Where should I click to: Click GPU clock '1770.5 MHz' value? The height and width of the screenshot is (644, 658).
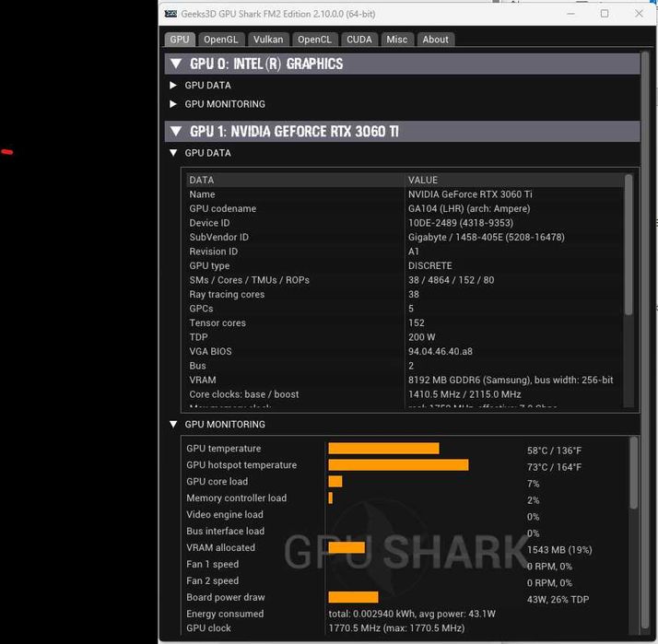pyautogui.click(x=396, y=628)
